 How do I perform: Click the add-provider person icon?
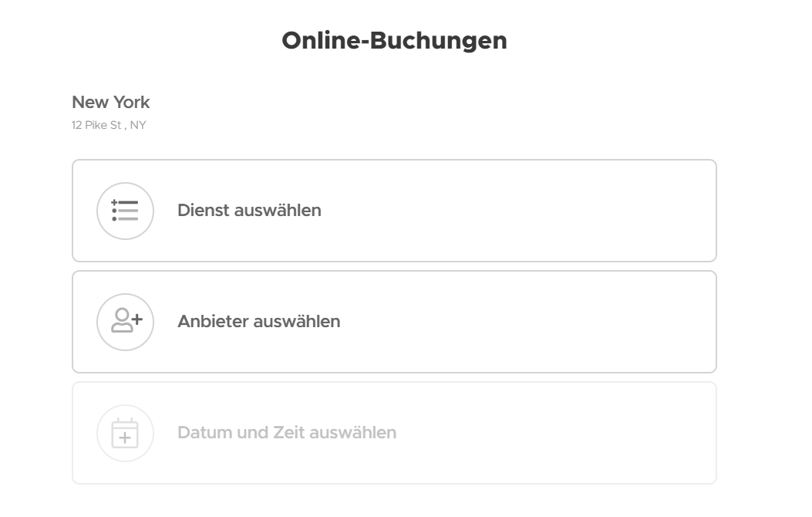coord(126,321)
